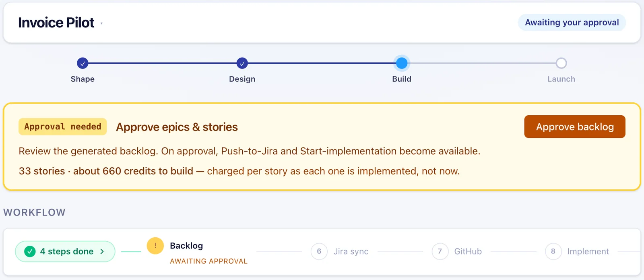Click the step 6 number circle
This screenshot has width=644, height=280.
pyautogui.click(x=319, y=251)
